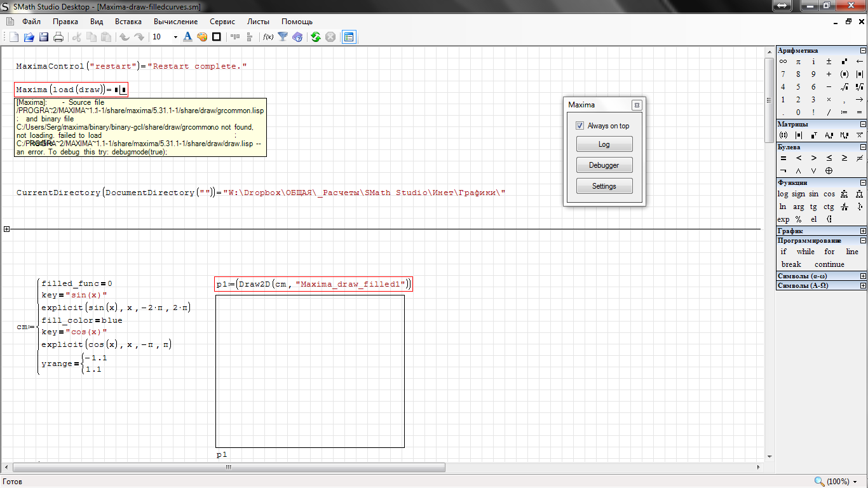Insert the pi constant from Арифметика panel
Screen dimensions: 868x488
[798, 62]
